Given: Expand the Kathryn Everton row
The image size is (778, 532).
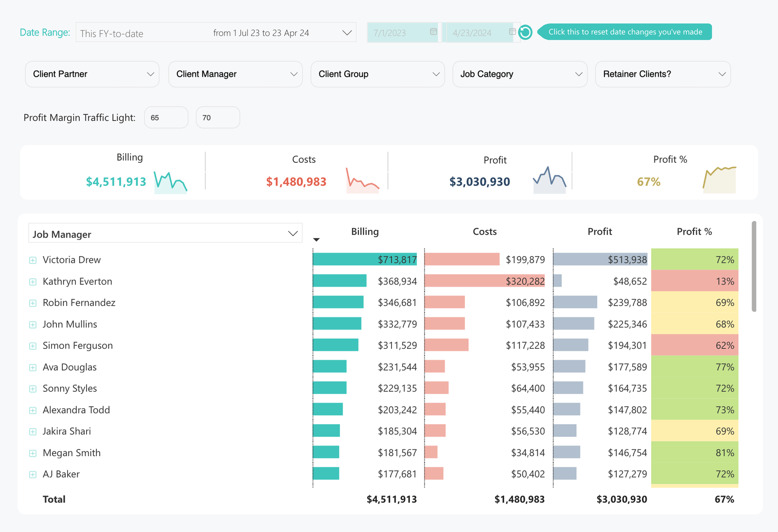Looking at the screenshot, I should click(x=33, y=282).
